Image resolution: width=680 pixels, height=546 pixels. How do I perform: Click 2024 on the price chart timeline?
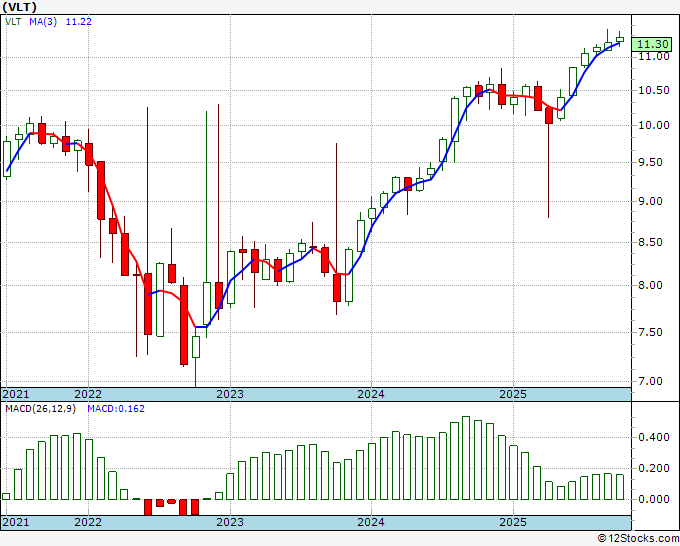point(371,394)
